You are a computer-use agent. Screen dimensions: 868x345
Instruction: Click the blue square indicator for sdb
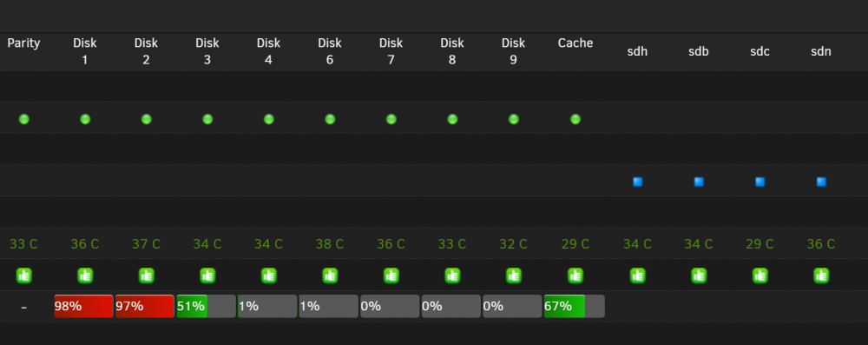[x=699, y=182]
